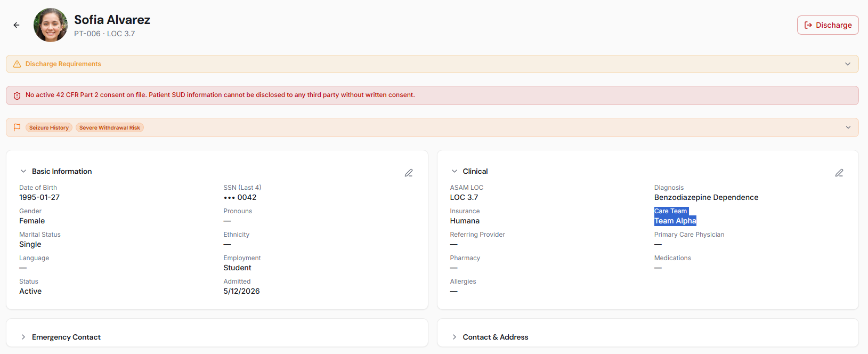Click the highlighted Team Alpha value
This screenshot has height=354, width=868.
tap(675, 221)
